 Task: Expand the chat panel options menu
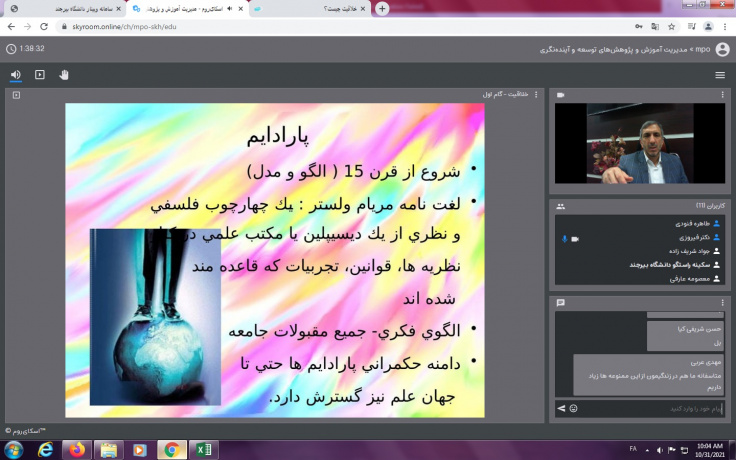coord(722,302)
